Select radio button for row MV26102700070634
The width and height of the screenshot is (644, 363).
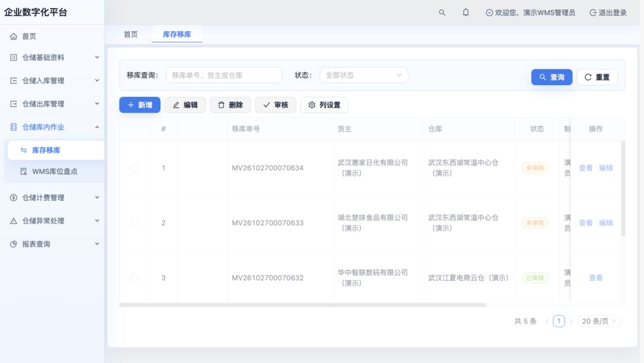[x=134, y=168]
